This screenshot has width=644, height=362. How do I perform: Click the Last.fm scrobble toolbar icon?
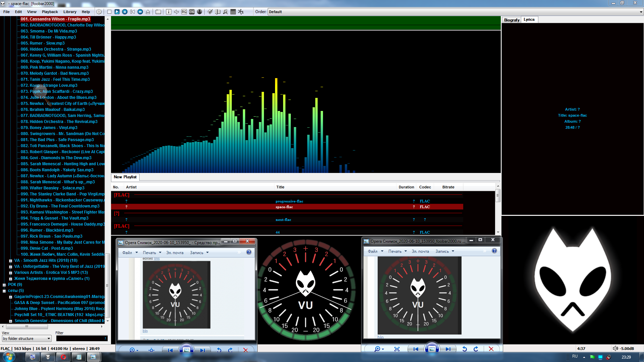pyautogui.click(x=192, y=12)
